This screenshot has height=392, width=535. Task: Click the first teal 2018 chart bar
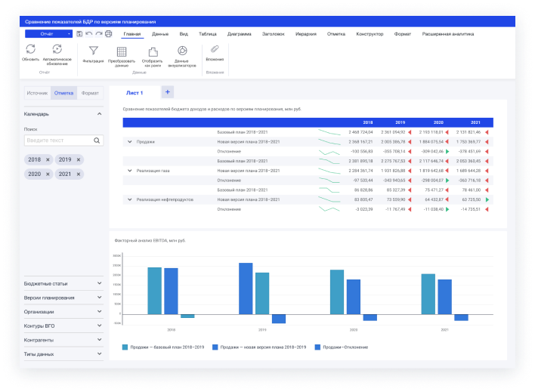tap(155, 291)
